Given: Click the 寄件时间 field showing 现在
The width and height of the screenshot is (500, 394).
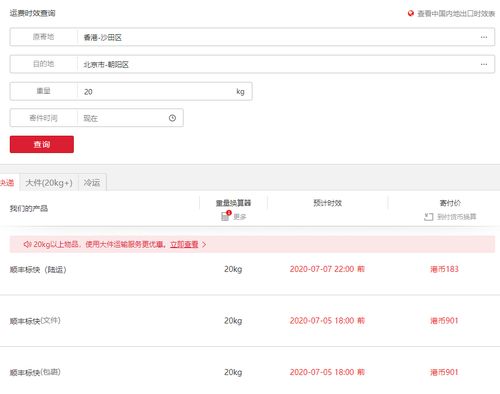Looking at the screenshot, I should (97, 118).
